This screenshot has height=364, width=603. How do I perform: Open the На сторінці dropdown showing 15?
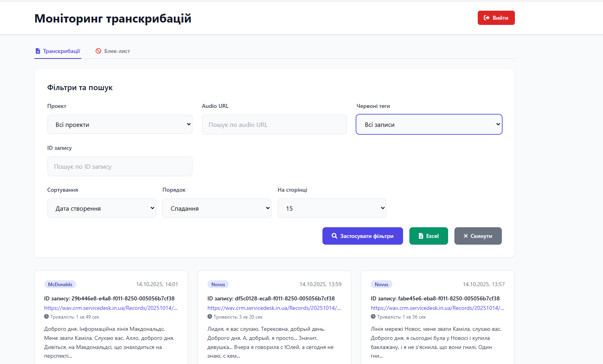pyautogui.click(x=332, y=208)
